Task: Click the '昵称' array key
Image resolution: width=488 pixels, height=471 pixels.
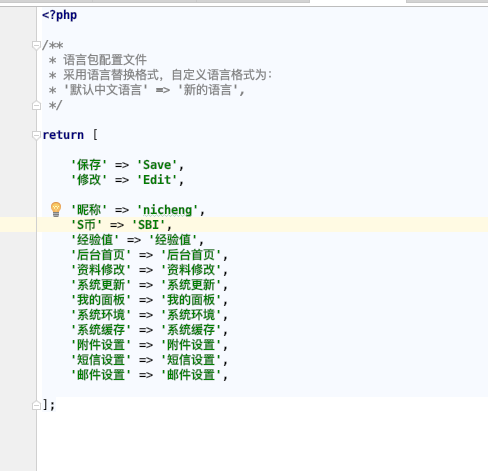Action: coord(89,210)
